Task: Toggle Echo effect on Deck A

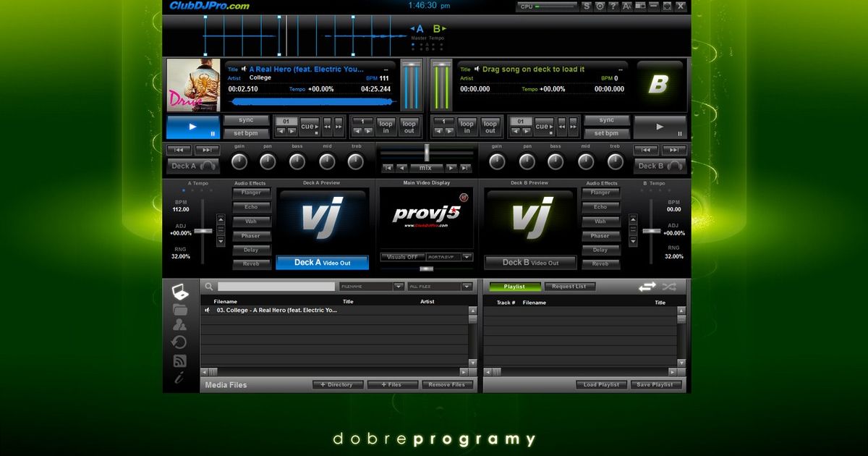Action: [x=252, y=207]
